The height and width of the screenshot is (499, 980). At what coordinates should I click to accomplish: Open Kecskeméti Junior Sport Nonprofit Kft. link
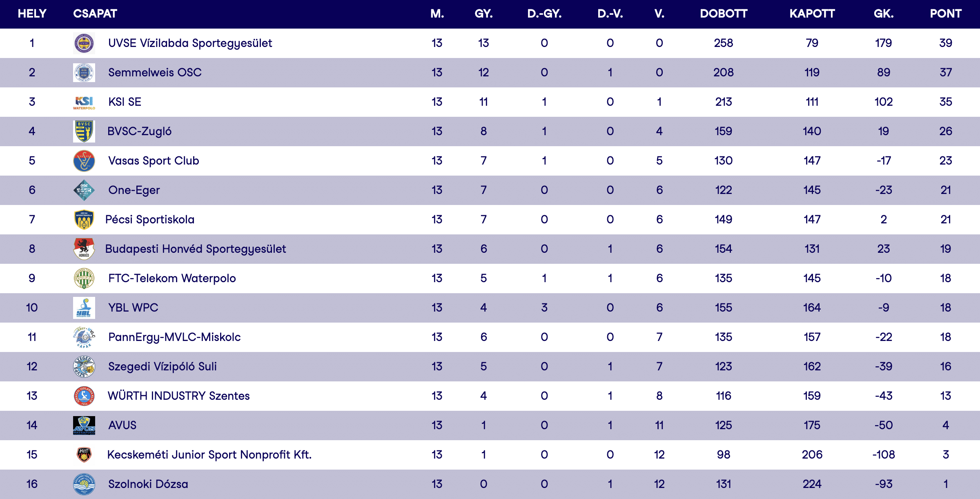(209, 455)
